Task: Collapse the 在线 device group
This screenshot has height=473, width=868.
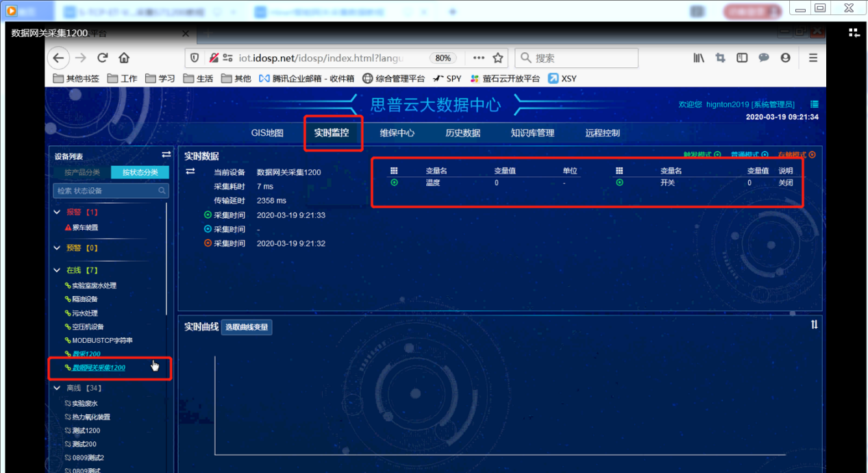Action: pyautogui.click(x=58, y=270)
